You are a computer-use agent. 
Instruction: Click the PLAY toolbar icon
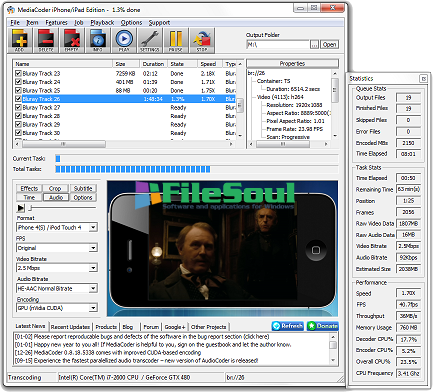pos(124,40)
